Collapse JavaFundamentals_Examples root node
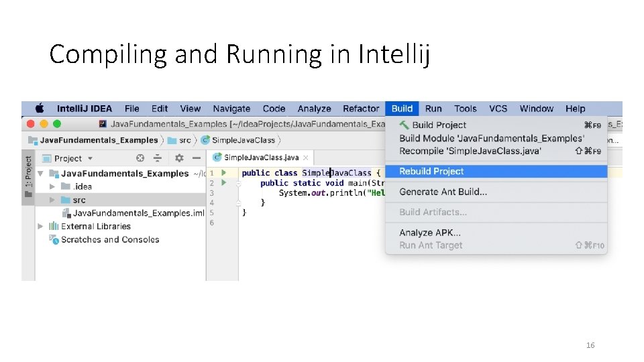The height and width of the screenshot is (362, 644). (x=41, y=174)
